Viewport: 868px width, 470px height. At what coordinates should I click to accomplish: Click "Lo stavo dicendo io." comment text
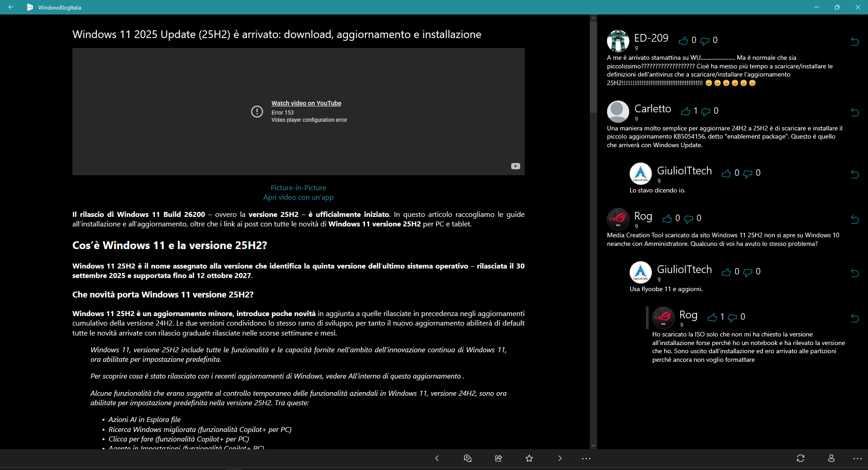click(658, 191)
